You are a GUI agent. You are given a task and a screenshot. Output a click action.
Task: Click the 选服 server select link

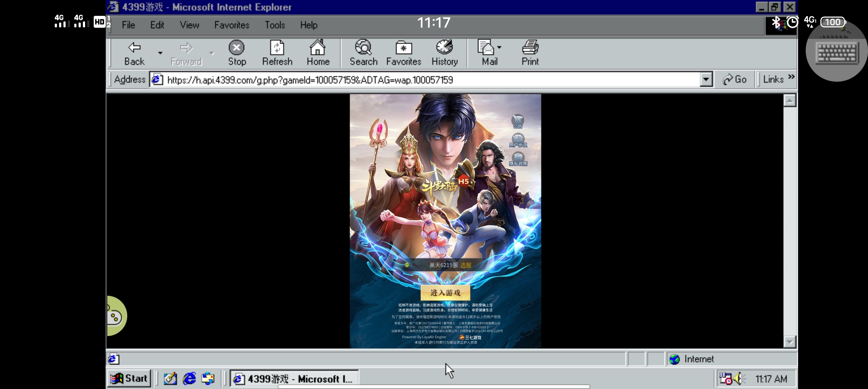tap(466, 265)
